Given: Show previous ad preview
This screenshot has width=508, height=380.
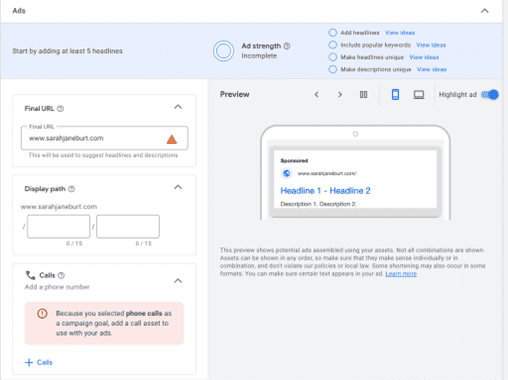Looking at the screenshot, I should point(317,95).
